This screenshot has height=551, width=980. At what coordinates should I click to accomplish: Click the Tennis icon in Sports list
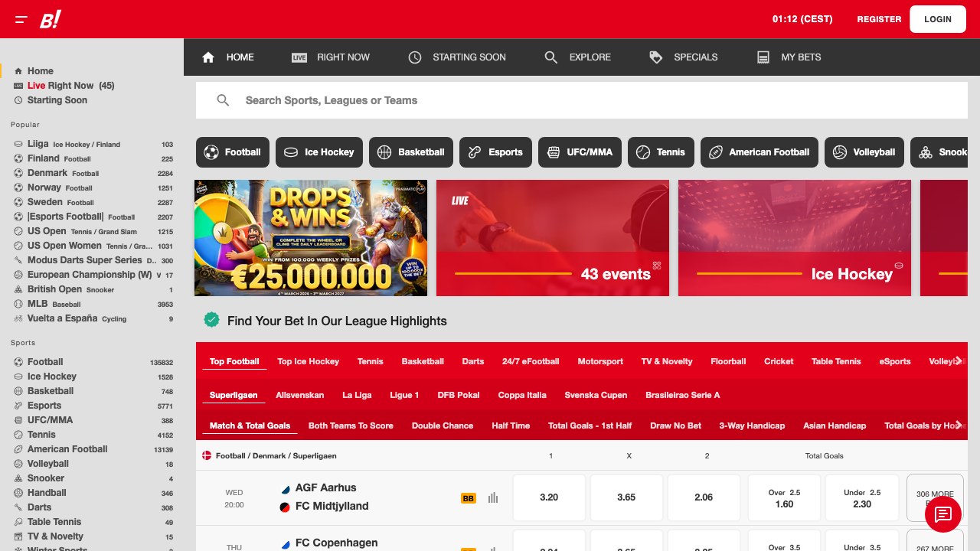pos(18,435)
